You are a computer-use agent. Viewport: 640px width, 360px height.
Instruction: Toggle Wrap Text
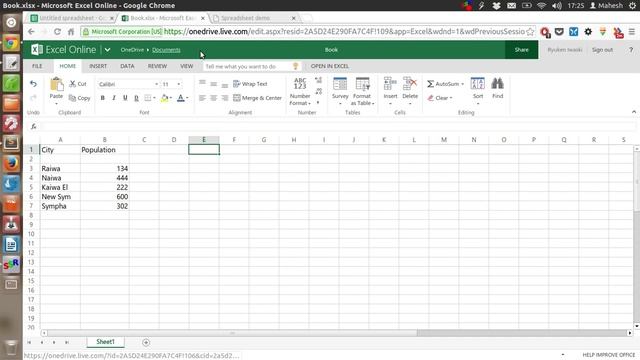pos(250,84)
